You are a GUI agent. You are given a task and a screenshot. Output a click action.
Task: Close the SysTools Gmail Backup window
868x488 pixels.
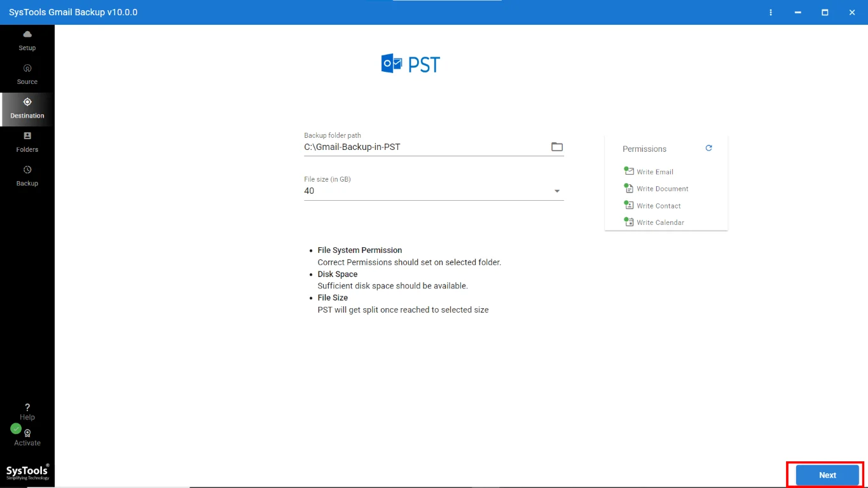(x=852, y=12)
